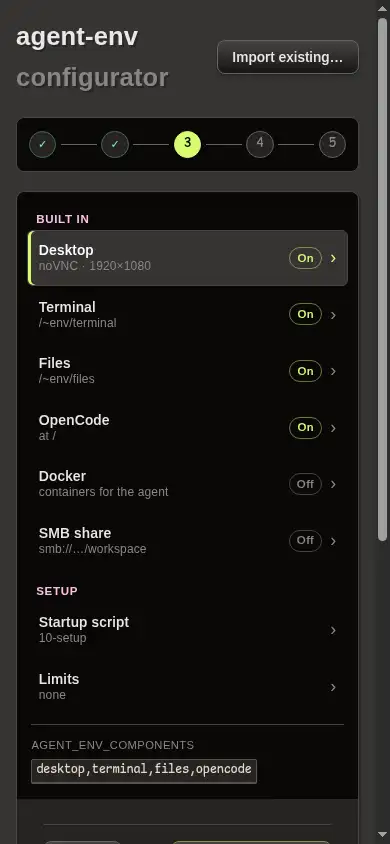
Task: Toggle the Files On badge
Action: coord(305,371)
